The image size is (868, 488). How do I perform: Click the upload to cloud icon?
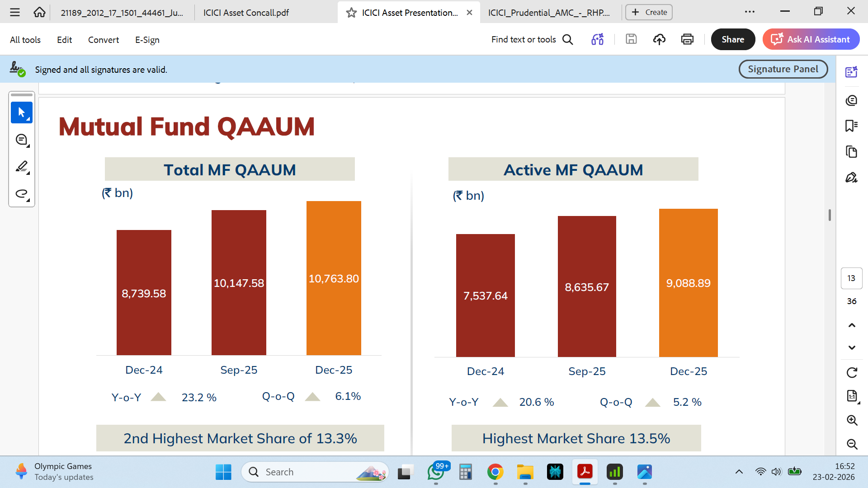(x=659, y=40)
